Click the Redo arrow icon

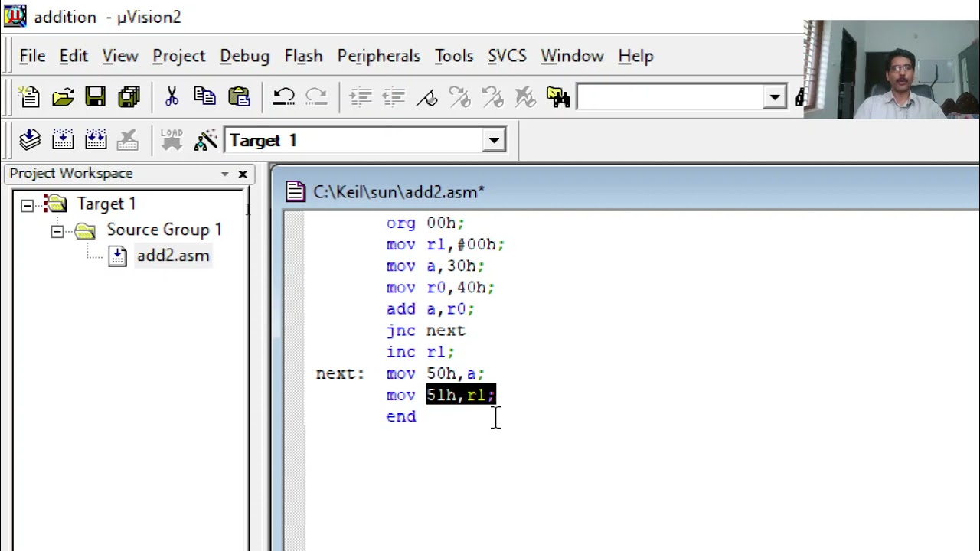(316, 97)
